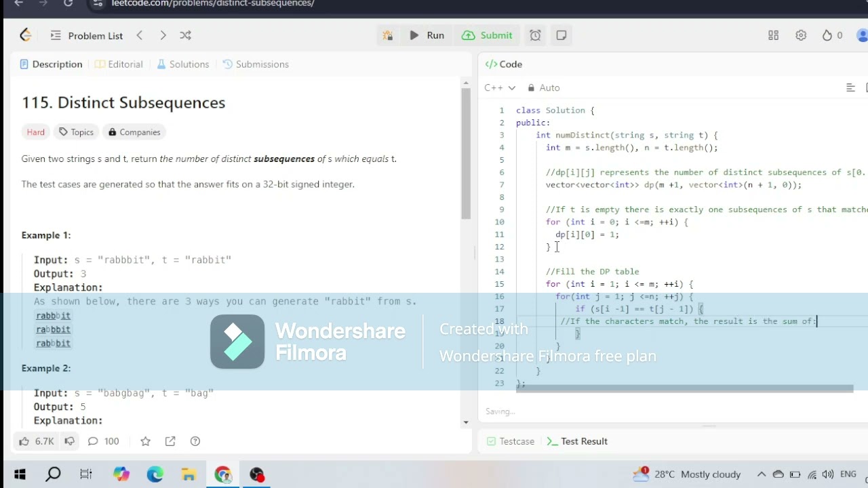
Task: Submit the solution
Action: [487, 35]
